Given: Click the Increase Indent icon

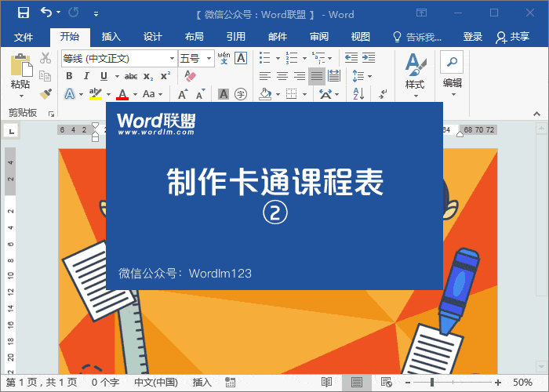Looking at the screenshot, I should point(369,57).
